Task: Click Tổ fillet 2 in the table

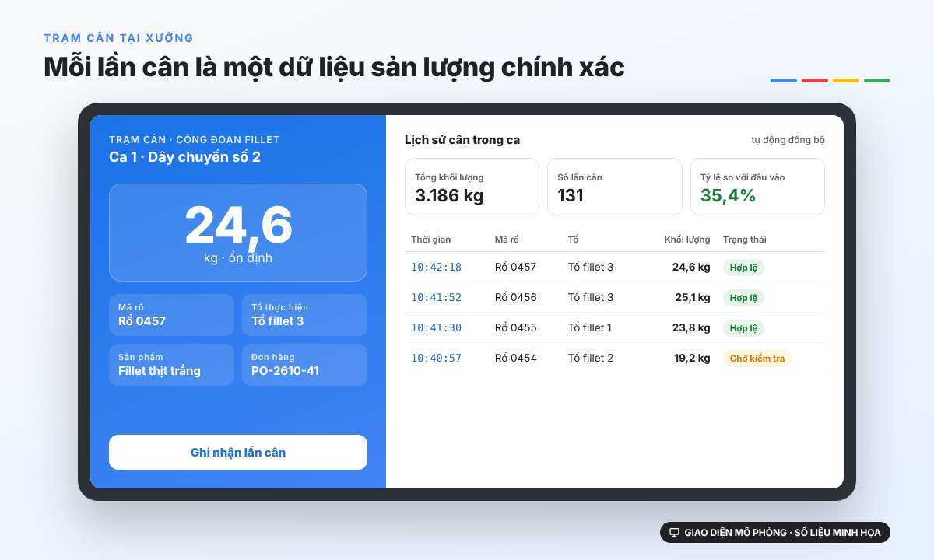Action: click(591, 358)
